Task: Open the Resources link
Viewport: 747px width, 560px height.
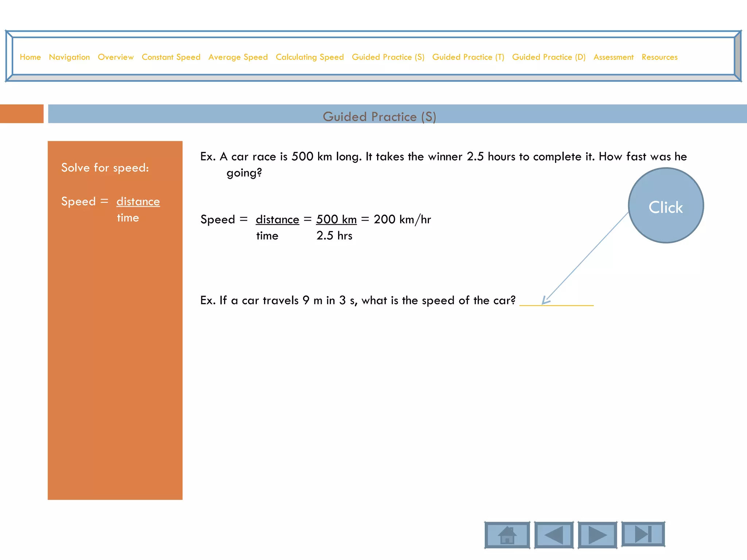Action: (x=659, y=57)
